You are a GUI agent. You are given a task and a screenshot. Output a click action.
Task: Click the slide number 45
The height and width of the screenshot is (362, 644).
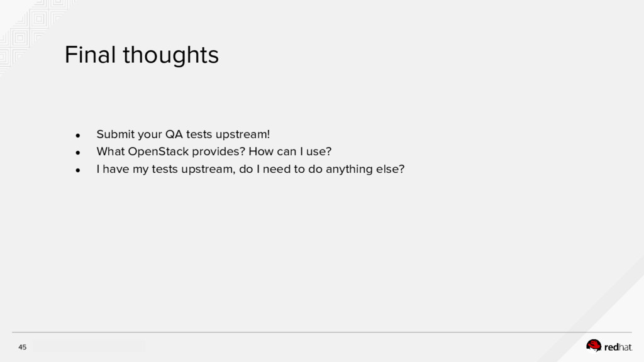pyautogui.click(x=22, y=347)
